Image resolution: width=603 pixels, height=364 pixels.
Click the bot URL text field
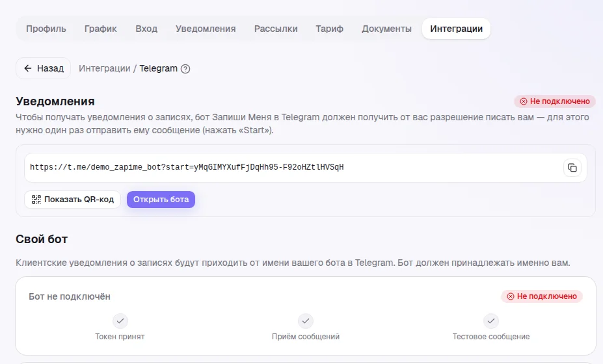(306, 168)
